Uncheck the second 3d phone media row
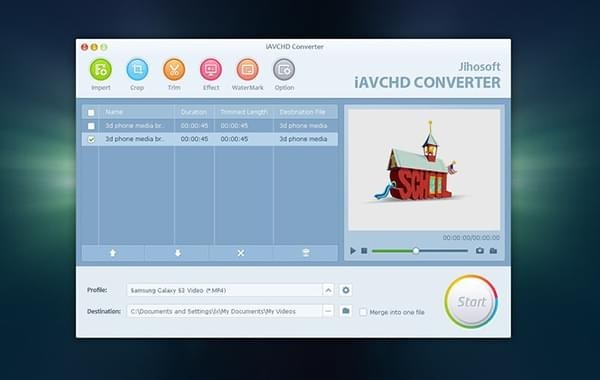Viewport: 600px width, 380px height. 91,139
